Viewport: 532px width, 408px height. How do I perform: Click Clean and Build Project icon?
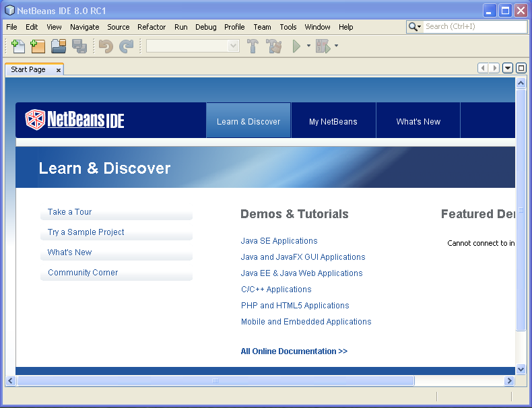274,46
